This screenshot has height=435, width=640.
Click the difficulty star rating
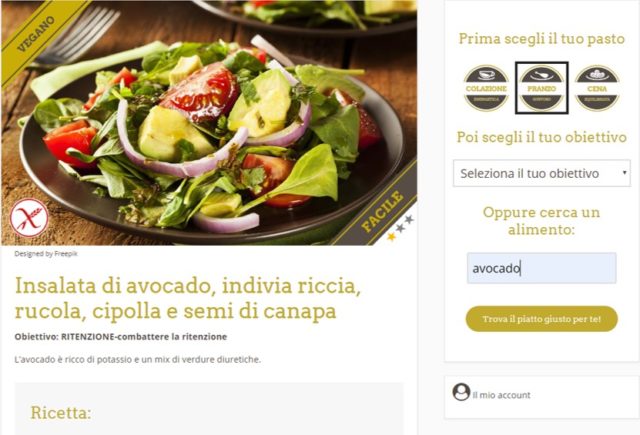click(x=400, y=228)
